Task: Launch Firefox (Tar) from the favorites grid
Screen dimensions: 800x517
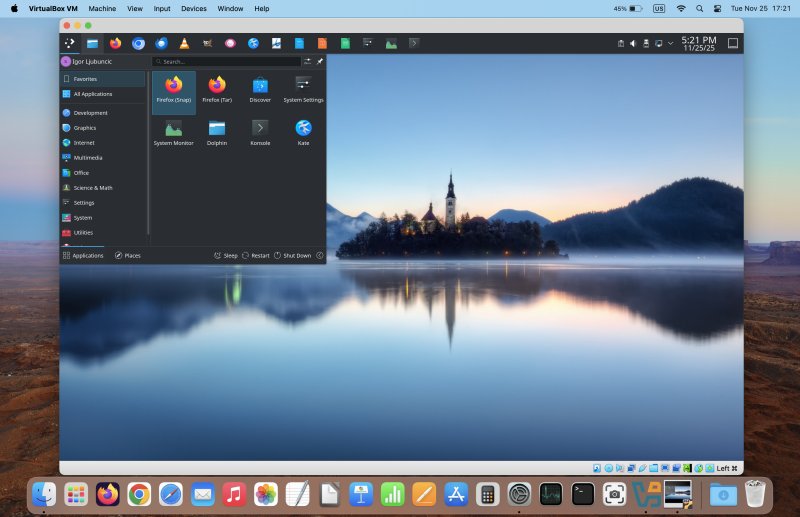Action: tap(217, 88)
